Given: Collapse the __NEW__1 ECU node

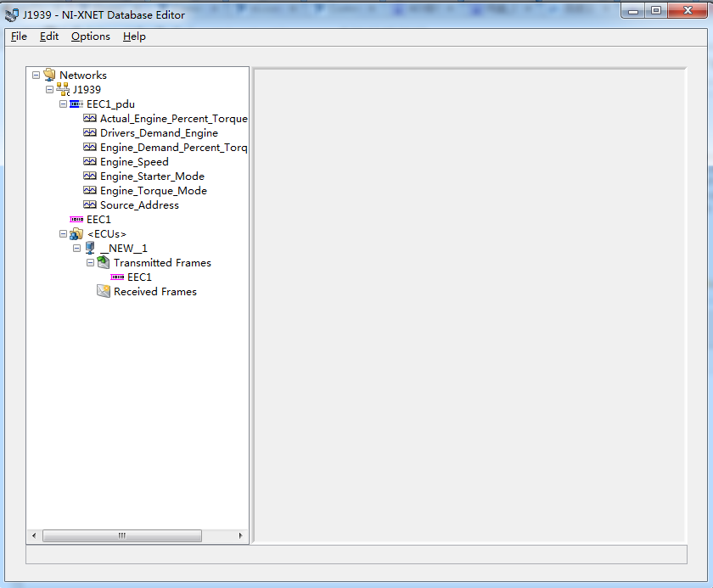Looking at the screenshot, I should (77, 248).
